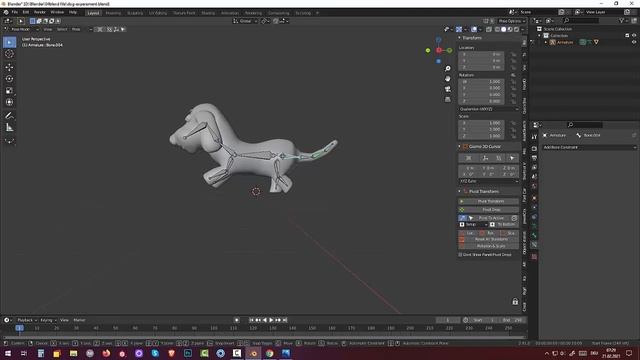Toggle auto keying record dot in timeline
Image resolution: width=640 pixels, height=360 pixels.
[237, 320]
